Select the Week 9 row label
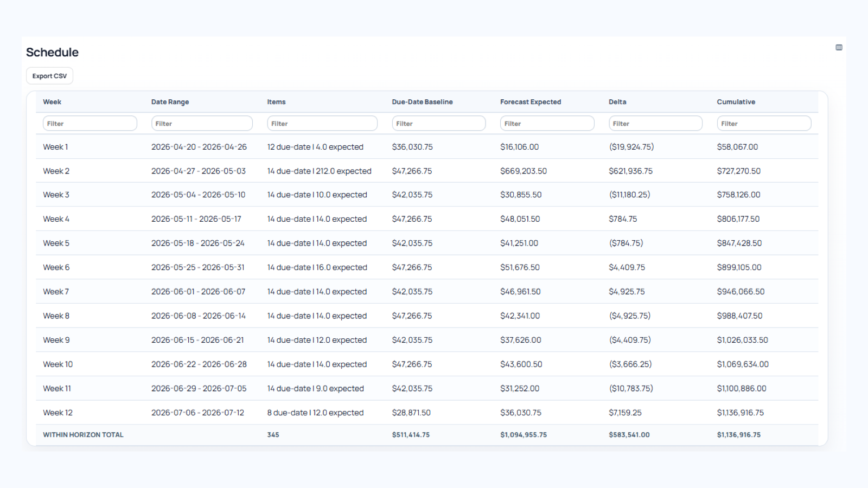The height and width of the screenshot is (488, 868). coord(56,340)
